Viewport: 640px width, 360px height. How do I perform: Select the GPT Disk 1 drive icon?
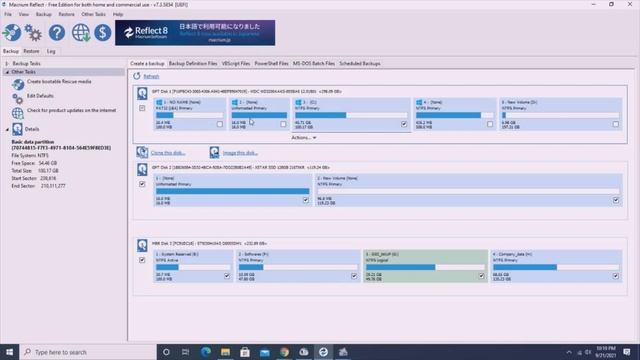(142, 93)
